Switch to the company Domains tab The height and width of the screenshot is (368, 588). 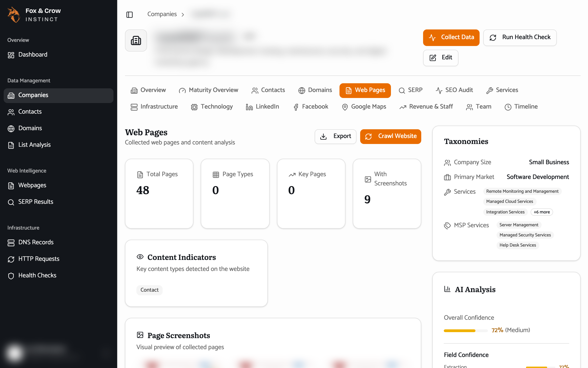tap(315, 90)
